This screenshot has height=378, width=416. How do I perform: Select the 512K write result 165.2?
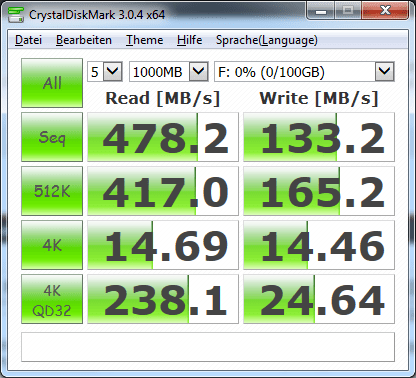pyautogui.click(x=319, y=191)
